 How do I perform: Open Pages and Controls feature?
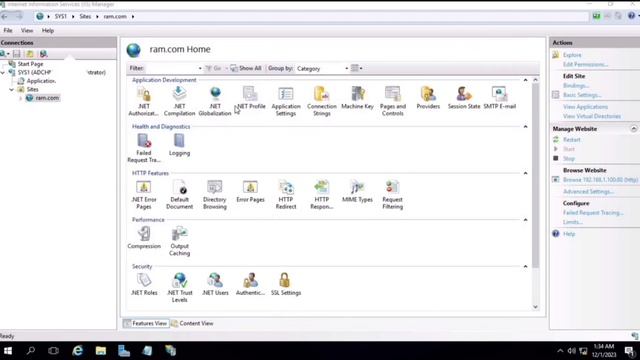coord(393,101)
